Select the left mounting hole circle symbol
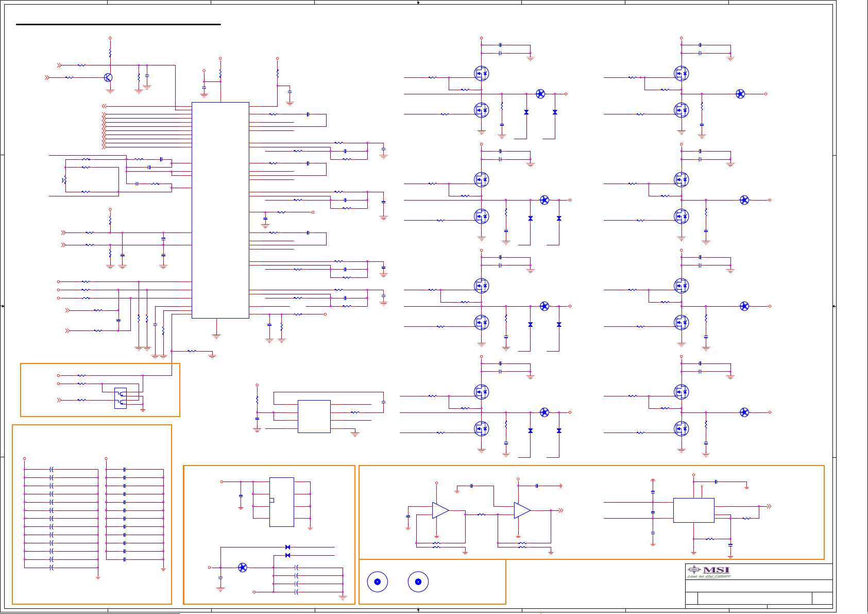This screenshot has width=868, height=614. pyautogui.click(x=377, y=582)
